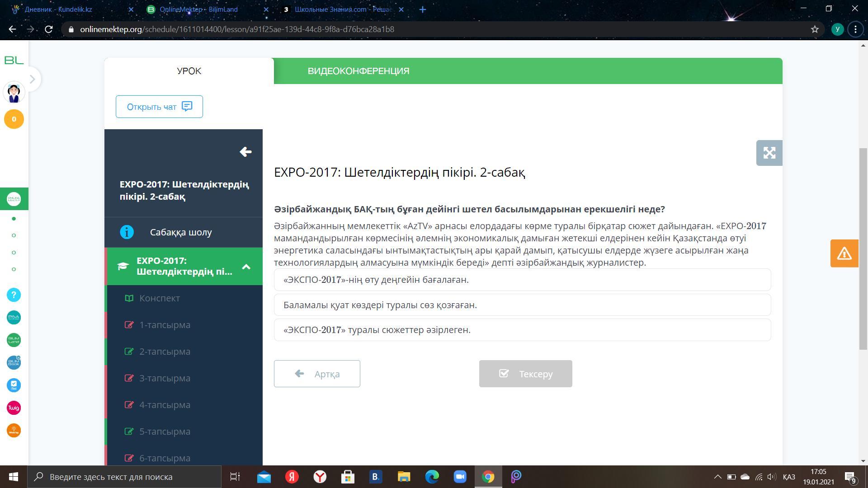Expand the left sidebar arrow
This screenshot has width=868, height=488.
(x=32, y=79)
